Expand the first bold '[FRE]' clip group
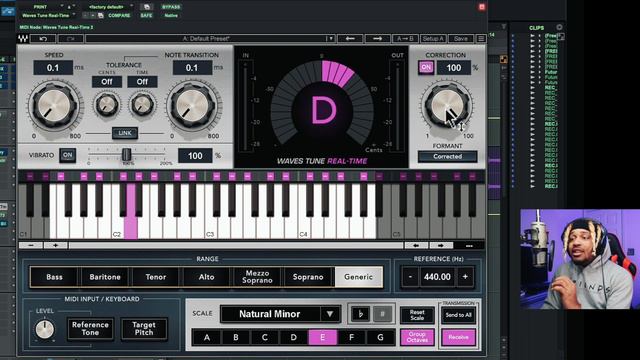 [x=532, y=51]
